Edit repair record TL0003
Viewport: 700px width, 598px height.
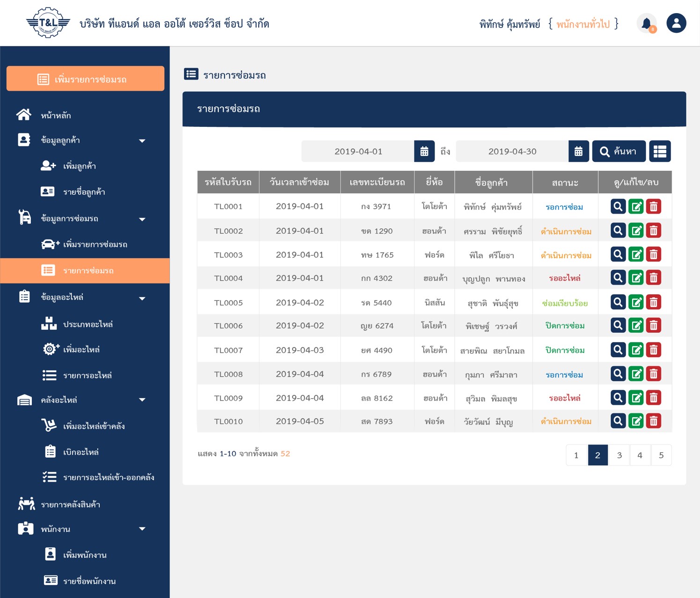(x=636, y=255)
